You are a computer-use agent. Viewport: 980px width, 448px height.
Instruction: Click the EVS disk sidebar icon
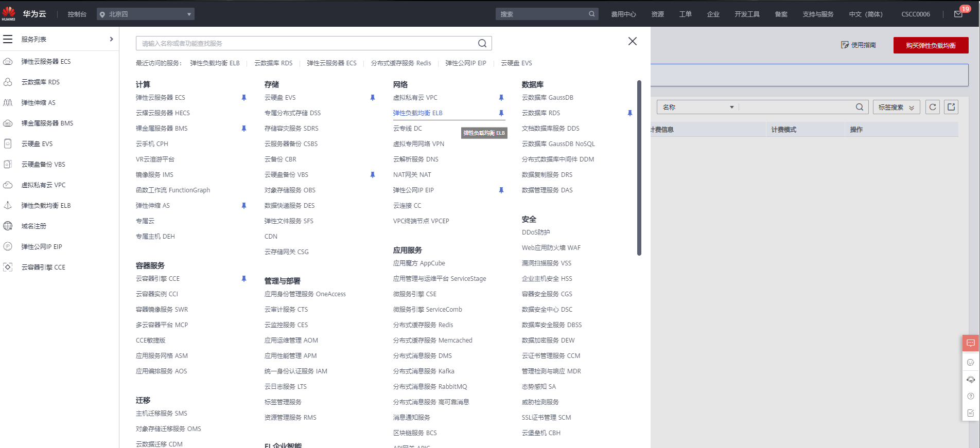8,144
